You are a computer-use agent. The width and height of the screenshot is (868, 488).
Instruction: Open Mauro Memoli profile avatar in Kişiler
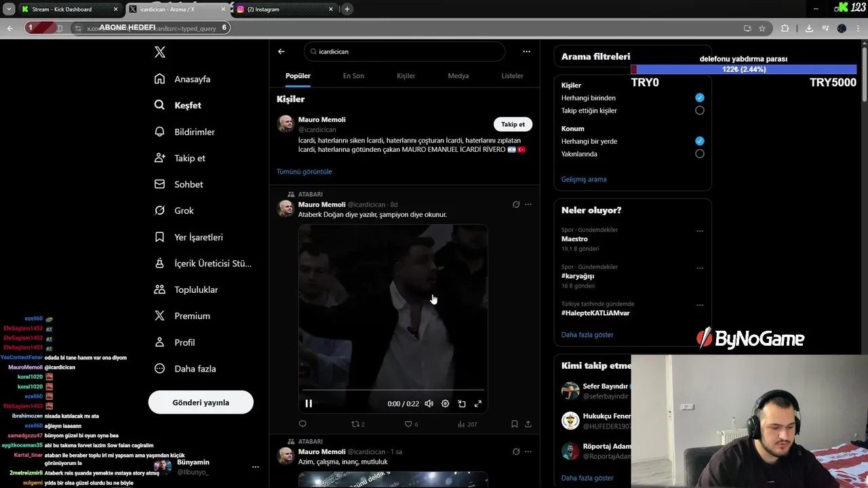click(x=285, y=123)
